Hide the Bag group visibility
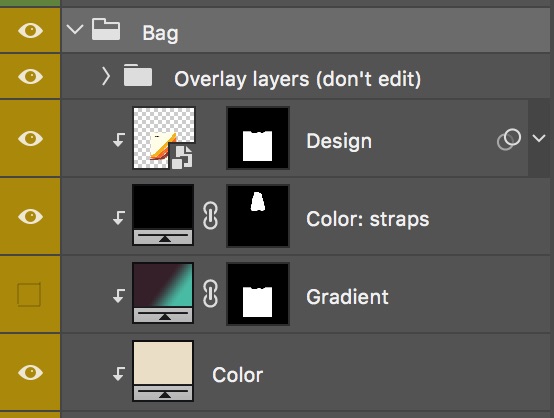The image size is (554, 418). pos(30,30)
